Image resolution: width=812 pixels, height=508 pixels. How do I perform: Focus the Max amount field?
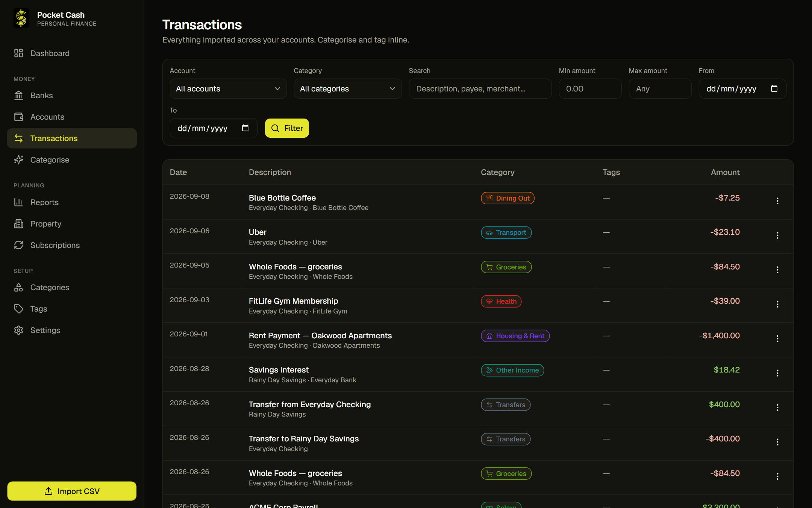pyautogui.click(x=660, y=89)
